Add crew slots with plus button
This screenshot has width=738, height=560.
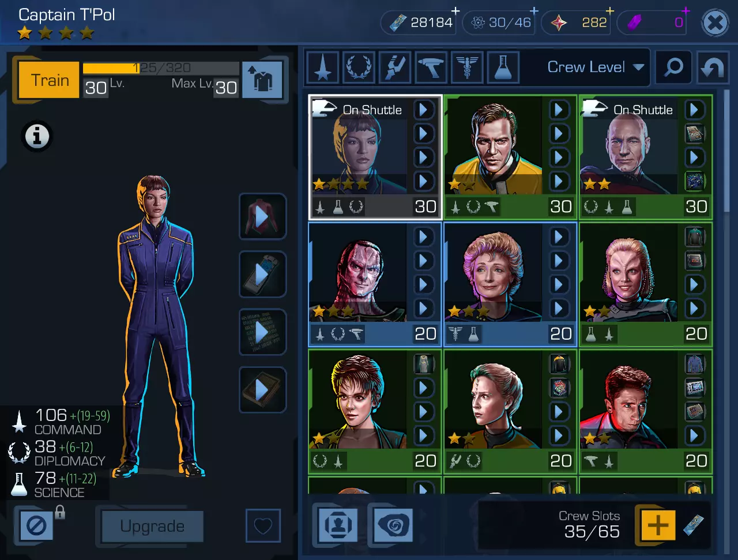[658, 525]
